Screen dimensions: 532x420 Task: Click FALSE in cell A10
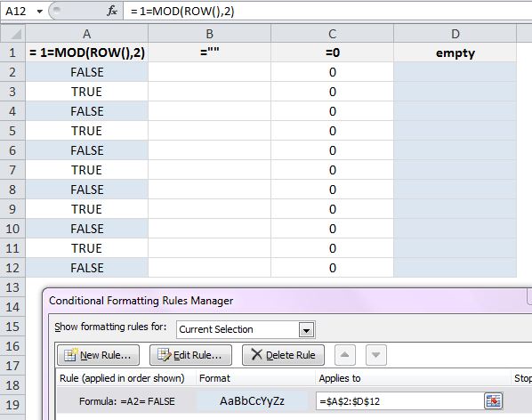click(87, 229)
